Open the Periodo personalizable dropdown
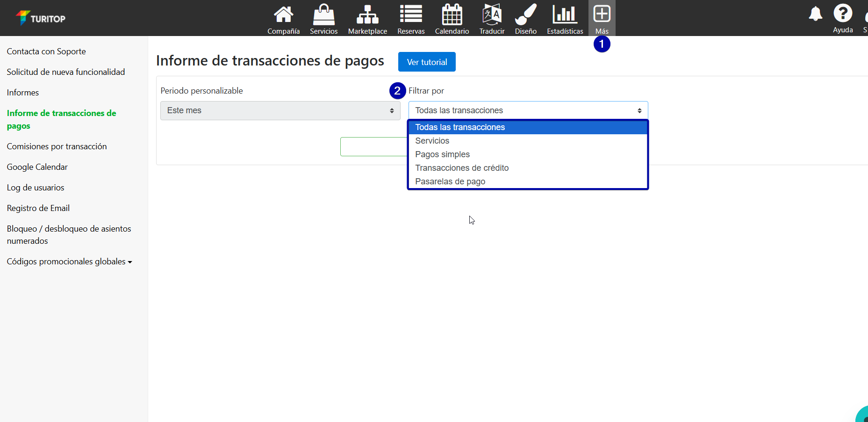 280,110
